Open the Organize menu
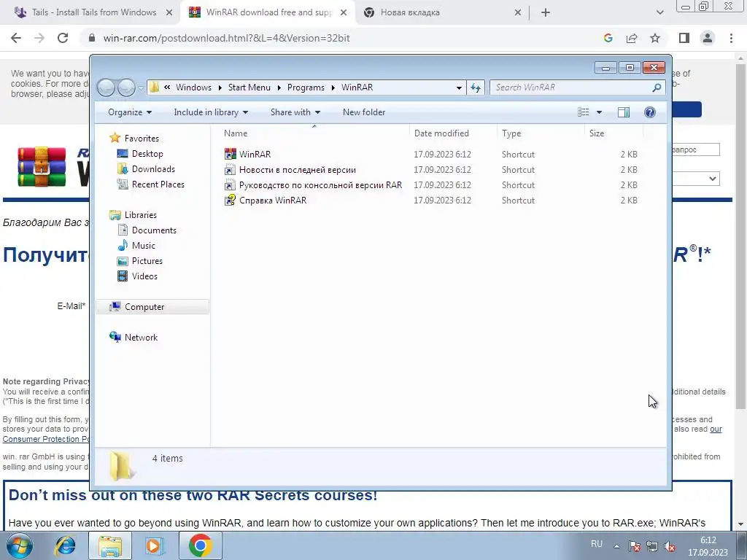Image resolution: width=747 pixels, height=560 pixels. (x=130, y=112)
